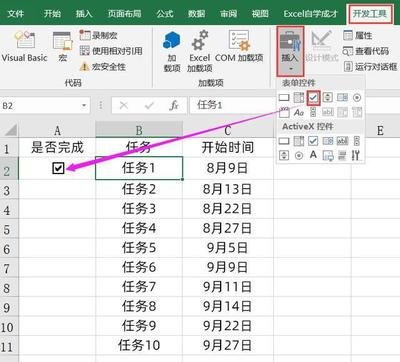Open COM 加载项 dialog
This screenshot has width=400, height=362.
coord(239,47)
